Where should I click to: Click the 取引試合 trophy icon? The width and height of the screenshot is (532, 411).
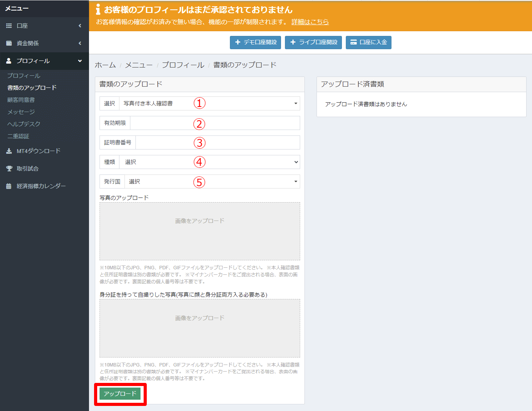point(9,168)
